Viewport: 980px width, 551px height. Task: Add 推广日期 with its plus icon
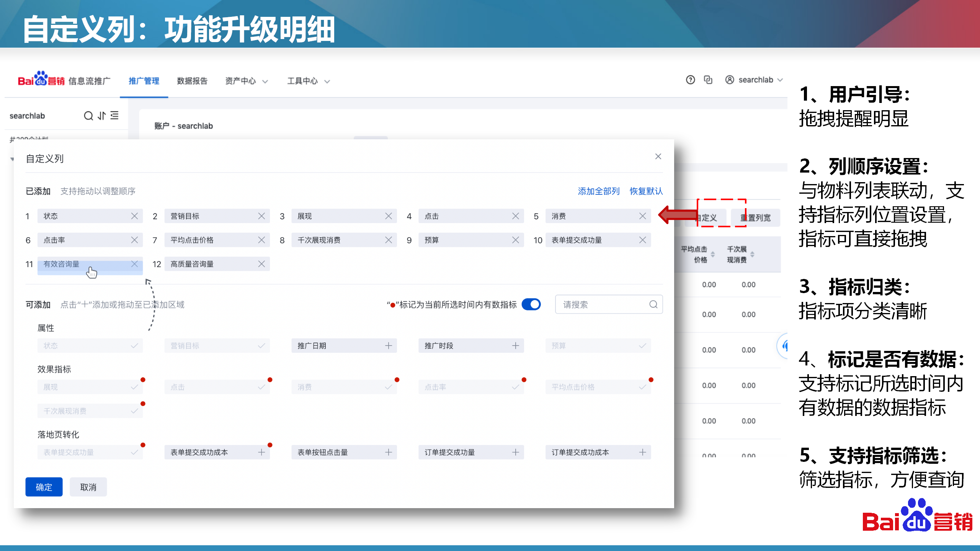tap(389, 346)
